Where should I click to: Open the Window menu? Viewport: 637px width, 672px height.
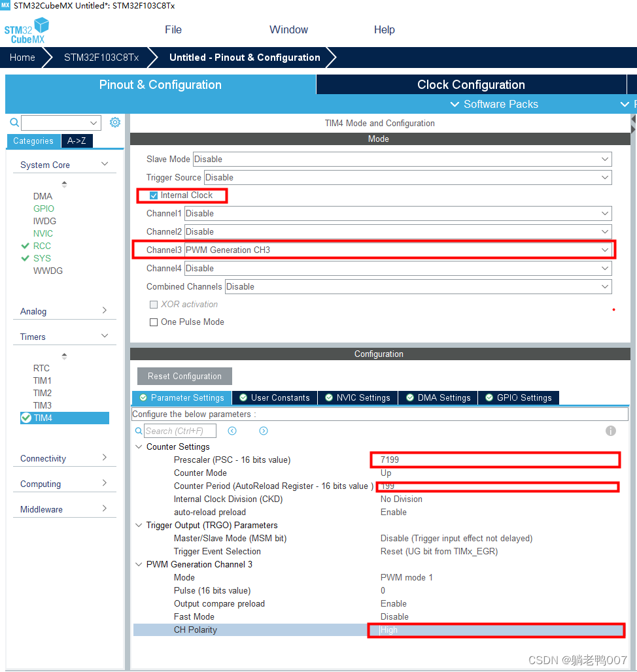[x=288, y=29]
